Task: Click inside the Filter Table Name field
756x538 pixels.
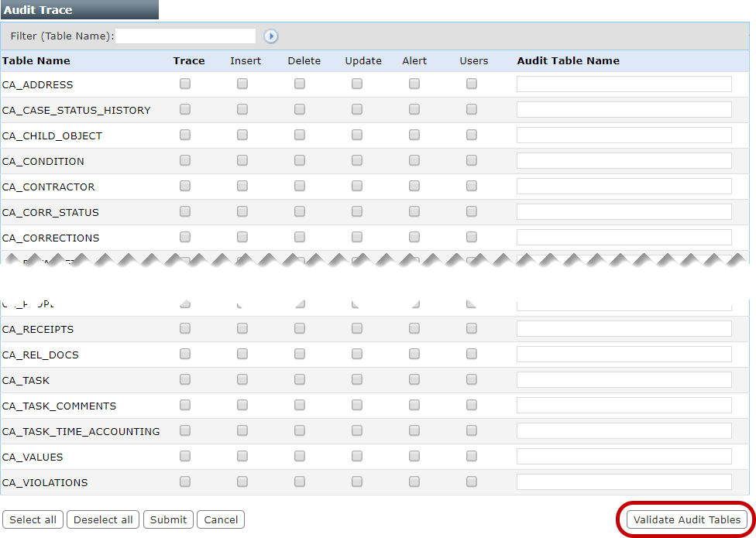Action: click(x=185, y=36)
